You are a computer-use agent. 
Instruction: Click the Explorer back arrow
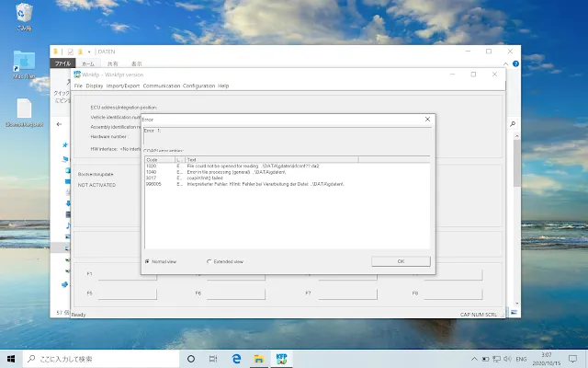(59, 124)
